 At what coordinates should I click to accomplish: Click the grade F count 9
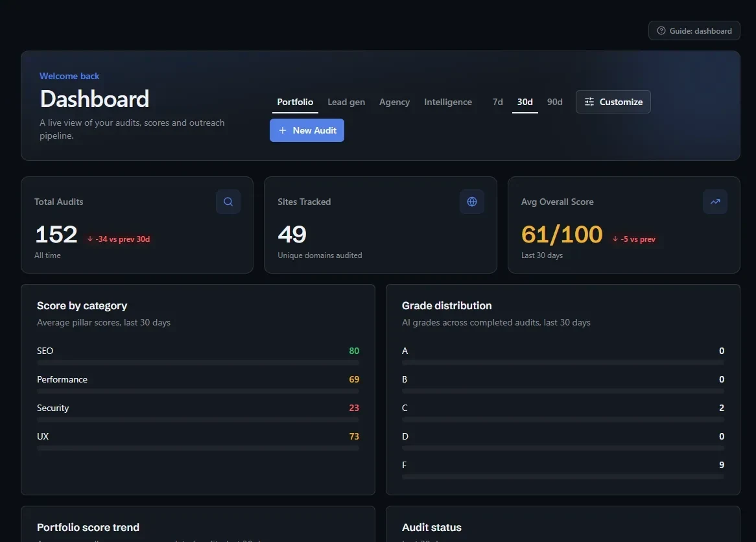pyautogui.click(x=722, y=465)
